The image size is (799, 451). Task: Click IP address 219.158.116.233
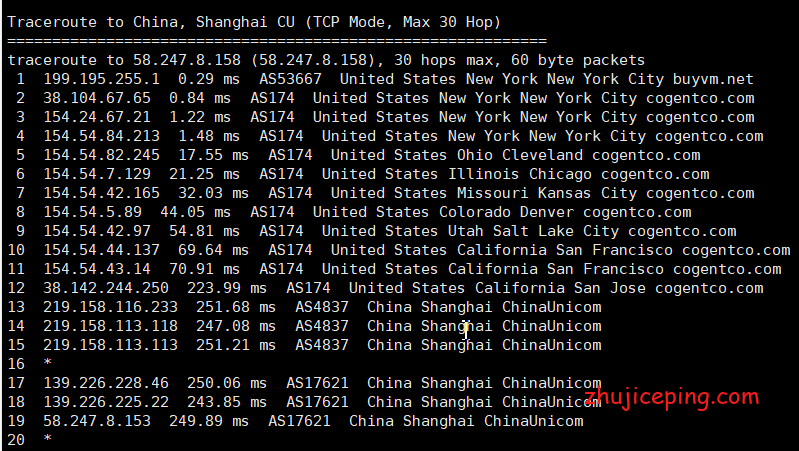point(111,307)
